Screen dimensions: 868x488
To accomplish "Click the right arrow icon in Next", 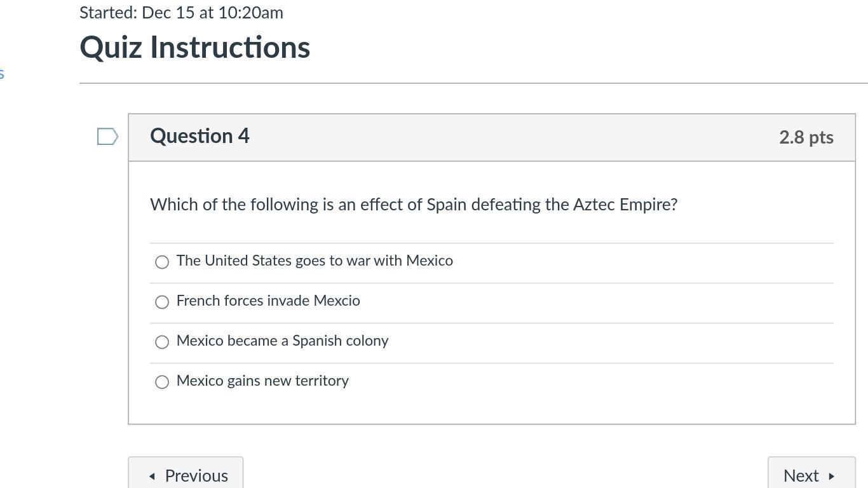I will (831, 476).
